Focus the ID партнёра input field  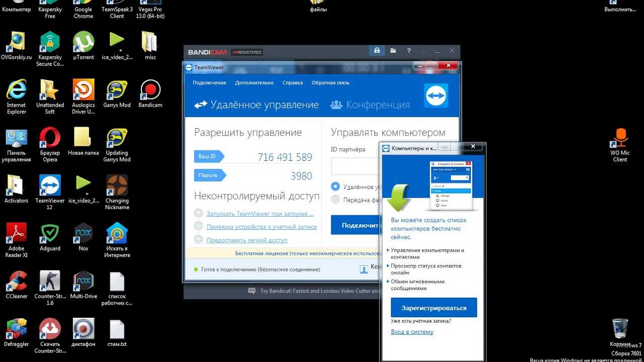pyautogui.click(x=355, y=166)
